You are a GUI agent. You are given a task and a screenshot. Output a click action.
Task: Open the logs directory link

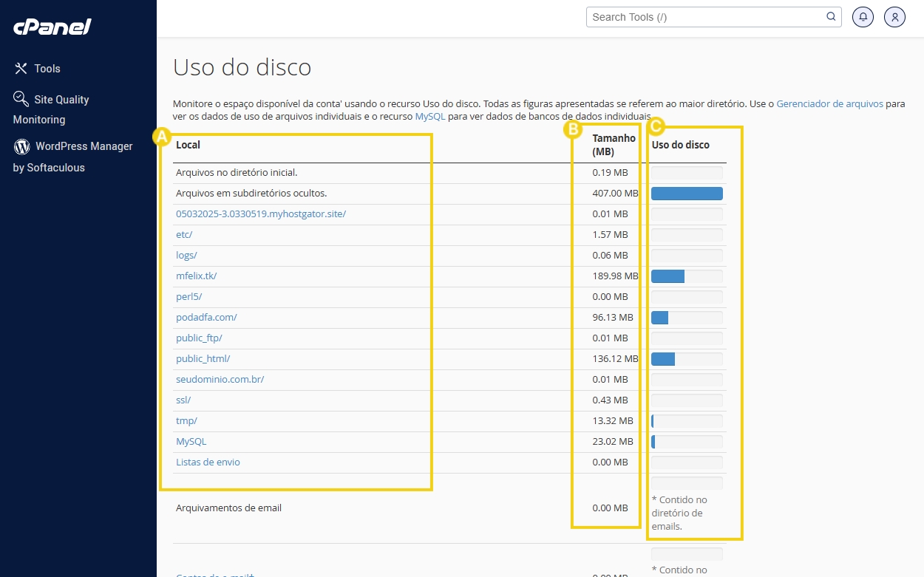click(186, 255)
